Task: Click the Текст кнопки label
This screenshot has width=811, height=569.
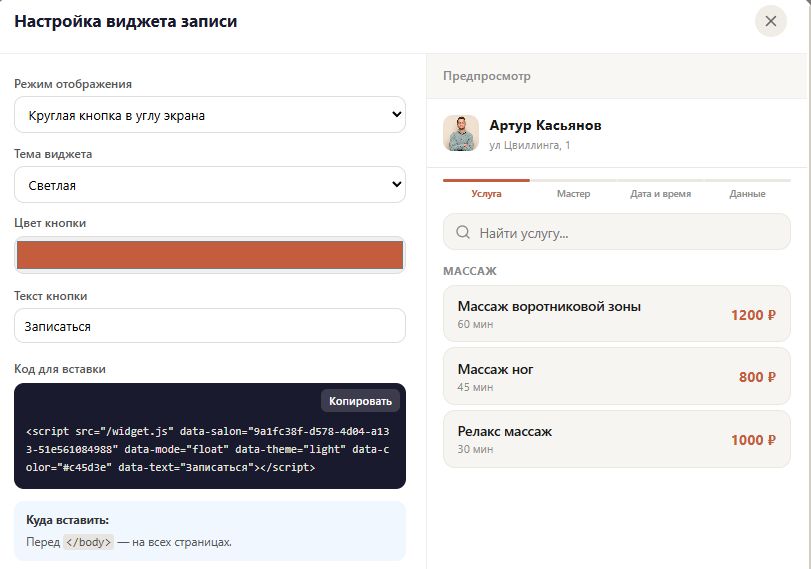Action: (x=51, y=296)
